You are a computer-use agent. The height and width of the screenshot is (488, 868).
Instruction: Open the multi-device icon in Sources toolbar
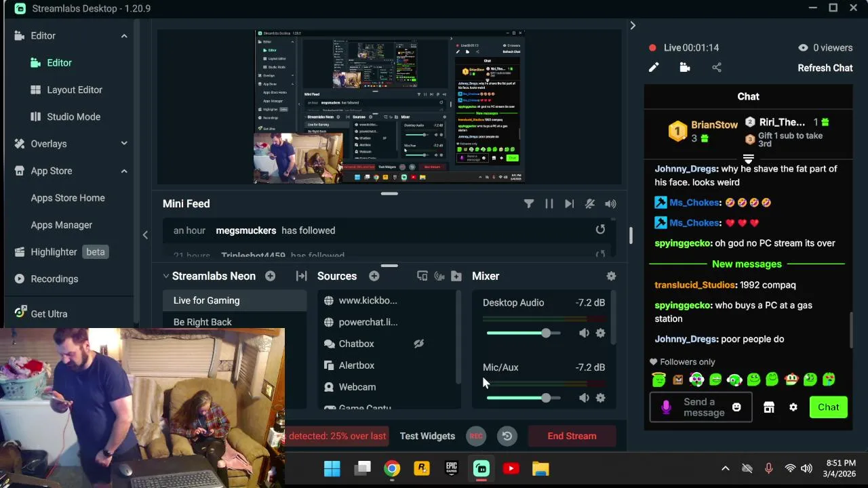click(x=422, y=276)
